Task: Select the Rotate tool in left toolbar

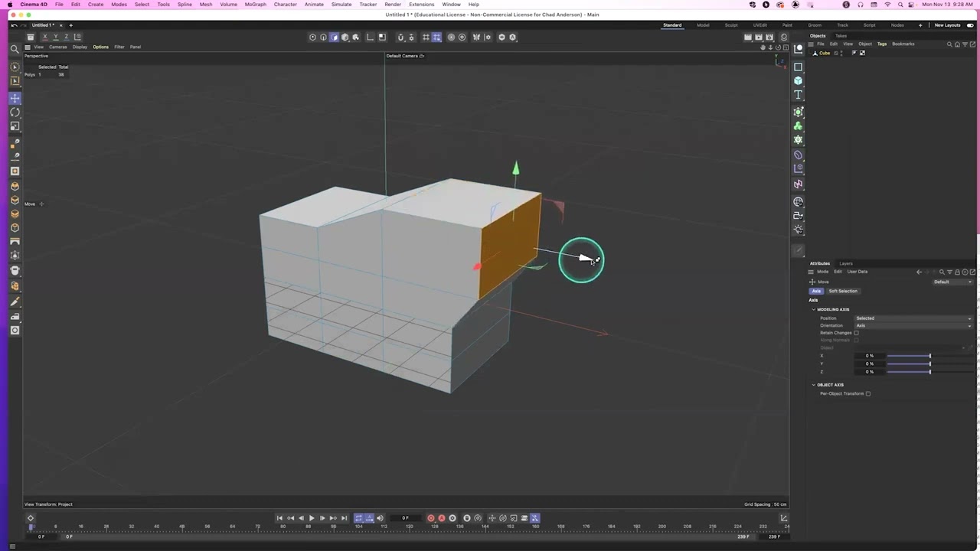Action: click(x=15, y=112)
